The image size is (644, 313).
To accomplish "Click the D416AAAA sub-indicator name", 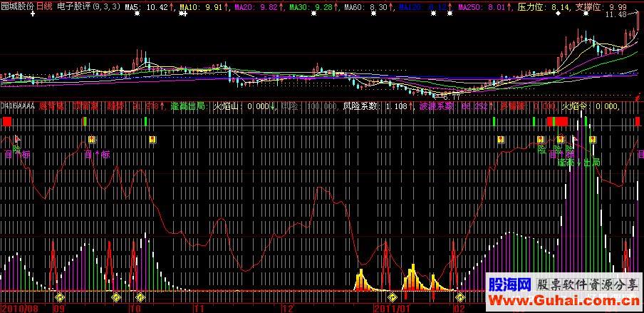I will point(18,106).
